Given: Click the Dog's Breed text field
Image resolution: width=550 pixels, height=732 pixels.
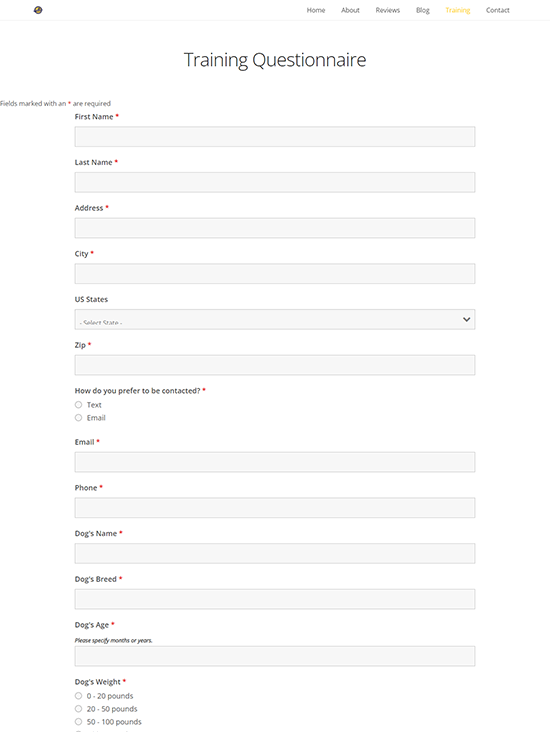Looking at the screenshot, I should pyautogui.click(x=275, y=599).
